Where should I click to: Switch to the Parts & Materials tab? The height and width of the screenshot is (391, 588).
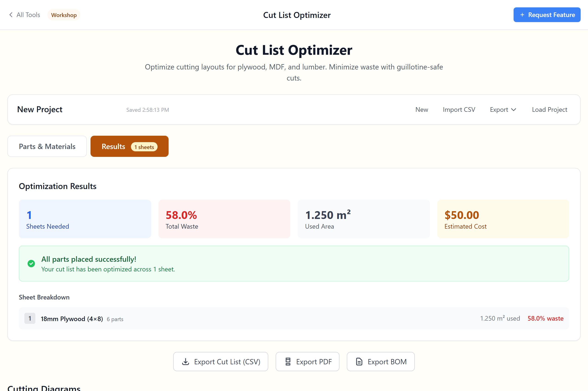click(x=47, y=146)
